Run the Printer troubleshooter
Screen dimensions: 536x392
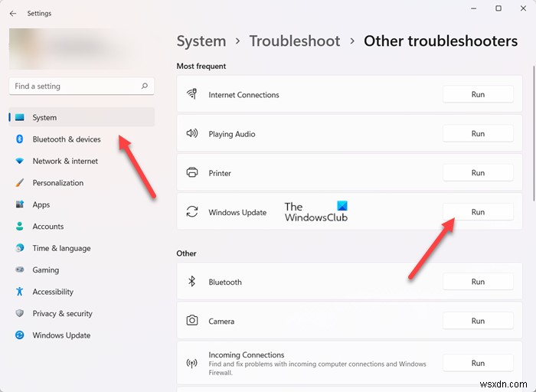tap(478, 172)
